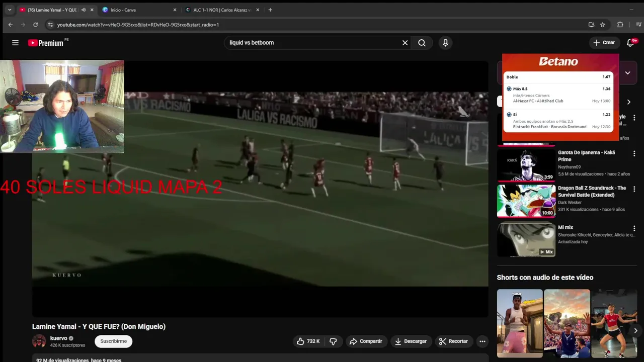Open Garota De Ipanema video thumbnail
Viewport: 644px width, 362px height.
coord(526,165)
